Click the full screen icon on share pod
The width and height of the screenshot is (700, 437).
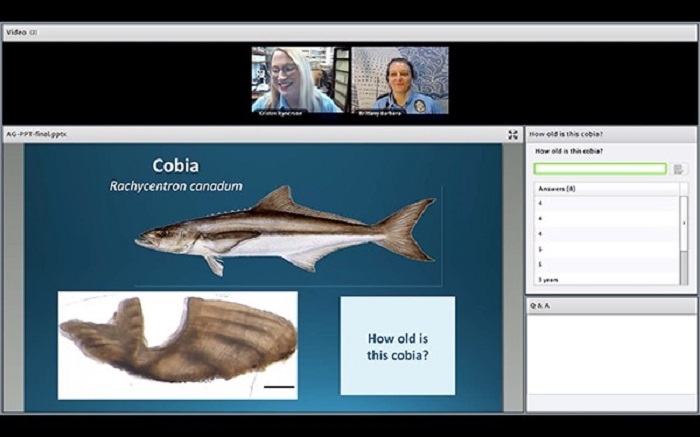pos(513,134)
